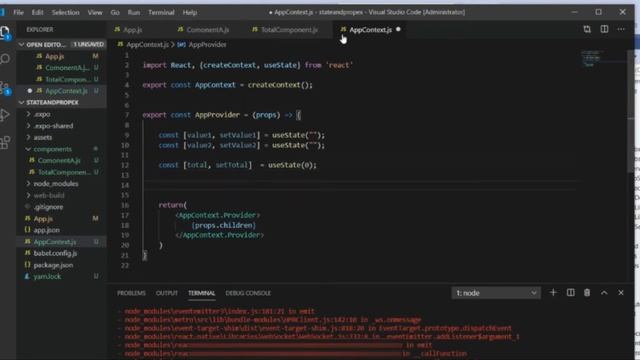Select AppContext.js in the Open Editors list
This screenshot has height=360, width=640.
(61, 91)
